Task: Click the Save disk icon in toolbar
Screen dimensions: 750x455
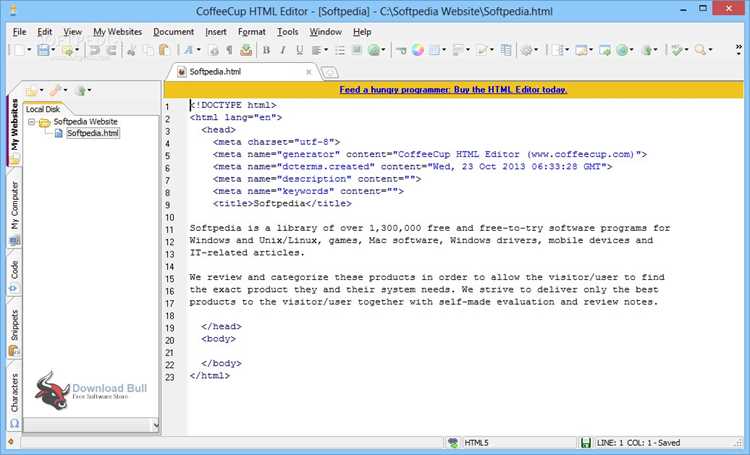Action: pyautogui.click(x=44, y=50)
